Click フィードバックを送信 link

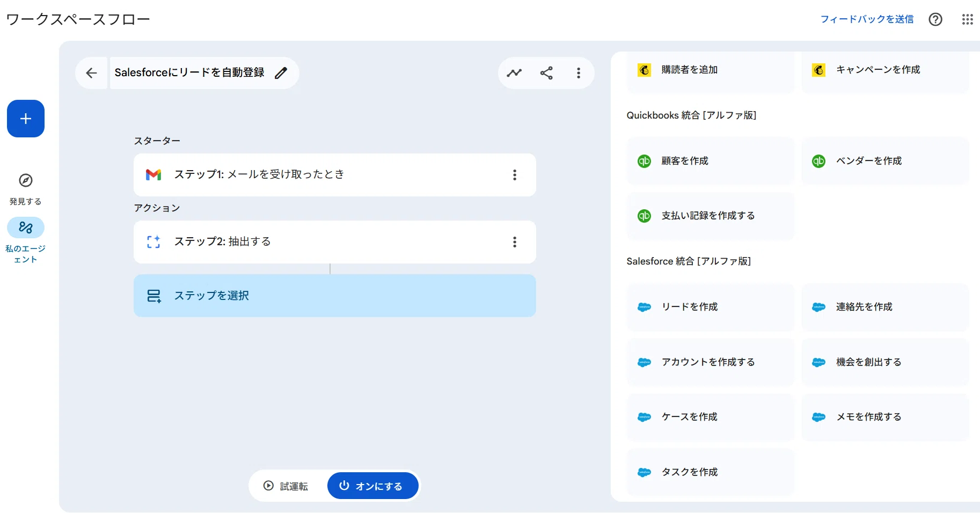[x=867, y=19]
